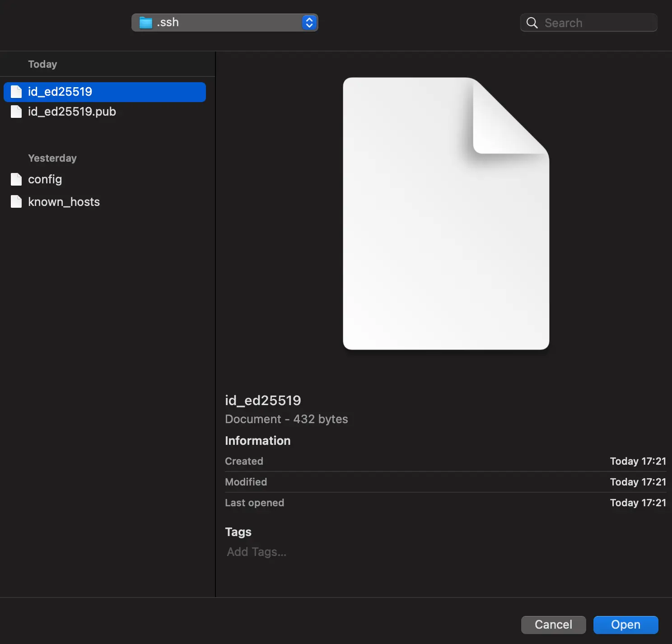Click the known_hosts document icon

[16, 201]
